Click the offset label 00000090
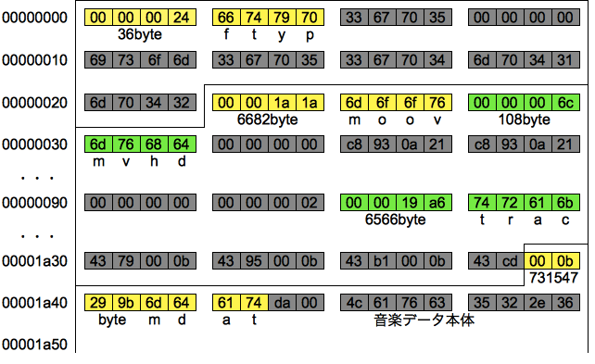595x364 pixels. (35, 203)
